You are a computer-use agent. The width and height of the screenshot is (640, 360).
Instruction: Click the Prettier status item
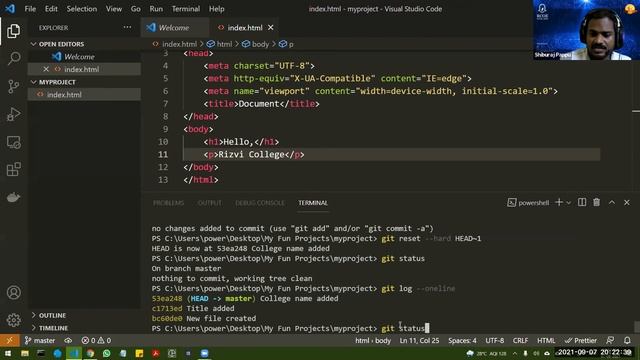580,340
